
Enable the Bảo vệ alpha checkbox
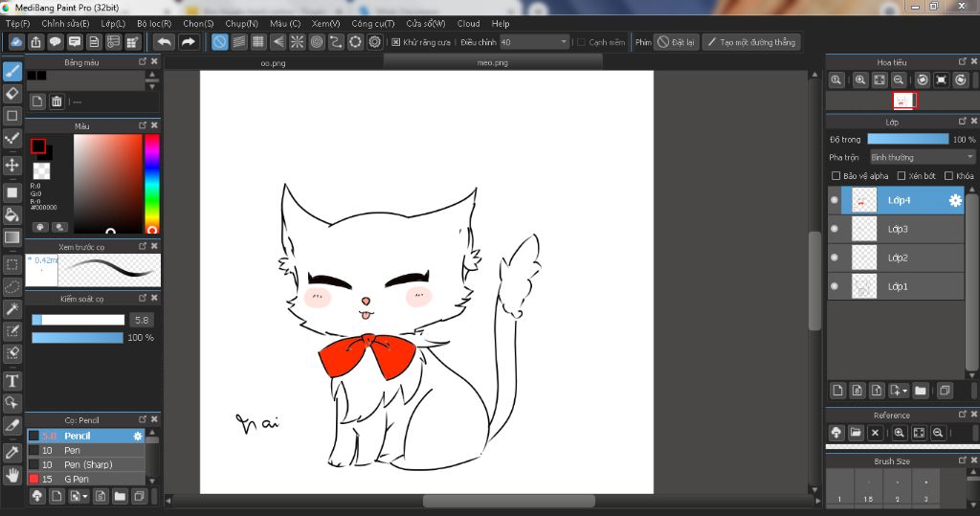[x=835, y=176]
